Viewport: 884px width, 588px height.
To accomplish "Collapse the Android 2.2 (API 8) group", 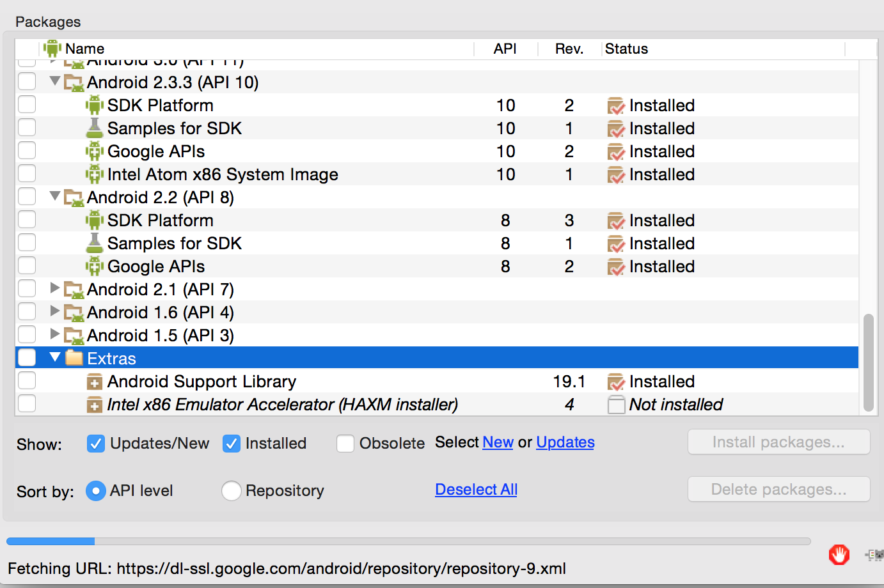I will pyautogui.click(x=55, y=196).
